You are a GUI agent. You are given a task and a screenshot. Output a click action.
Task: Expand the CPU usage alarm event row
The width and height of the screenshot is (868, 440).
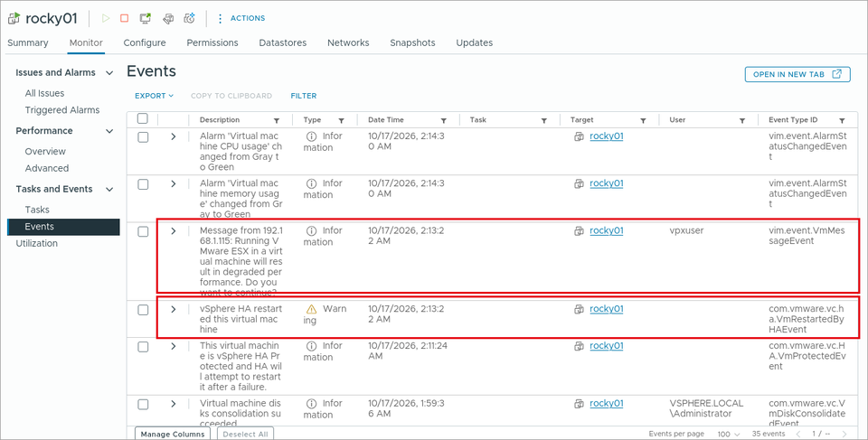tap(174, 136)
